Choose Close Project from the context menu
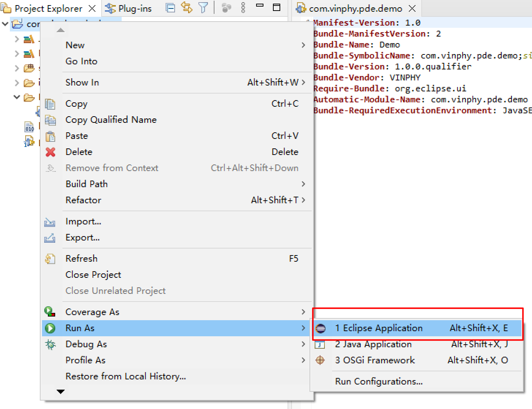This screenshot has height=409, width=532. [x=93, y=274]
